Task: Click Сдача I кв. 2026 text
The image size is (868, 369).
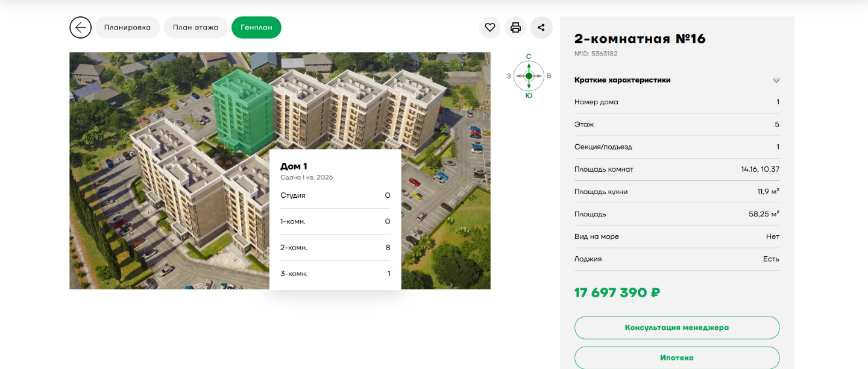Action: [x=306, y=177]
